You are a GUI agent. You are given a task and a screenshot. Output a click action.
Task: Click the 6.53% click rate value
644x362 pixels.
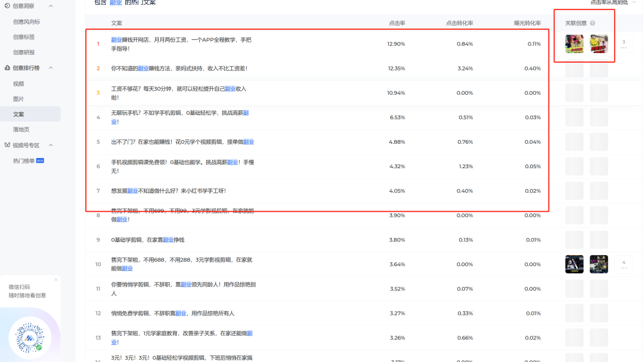coord(397,117)
